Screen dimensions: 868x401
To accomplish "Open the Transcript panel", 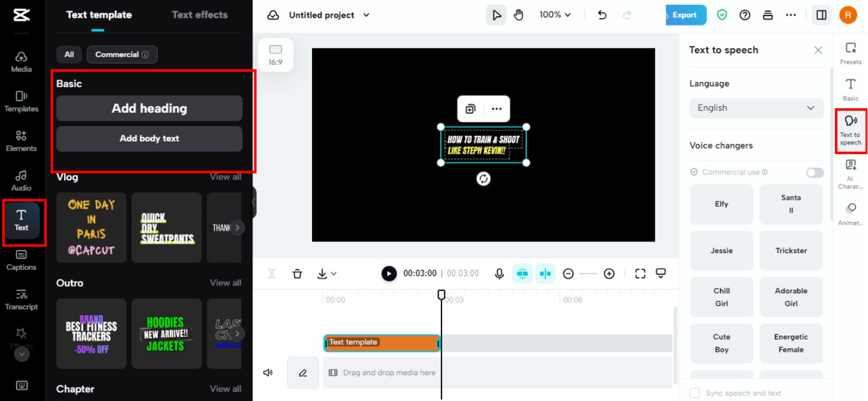I will pyautogui.click(x=21, y=299).
